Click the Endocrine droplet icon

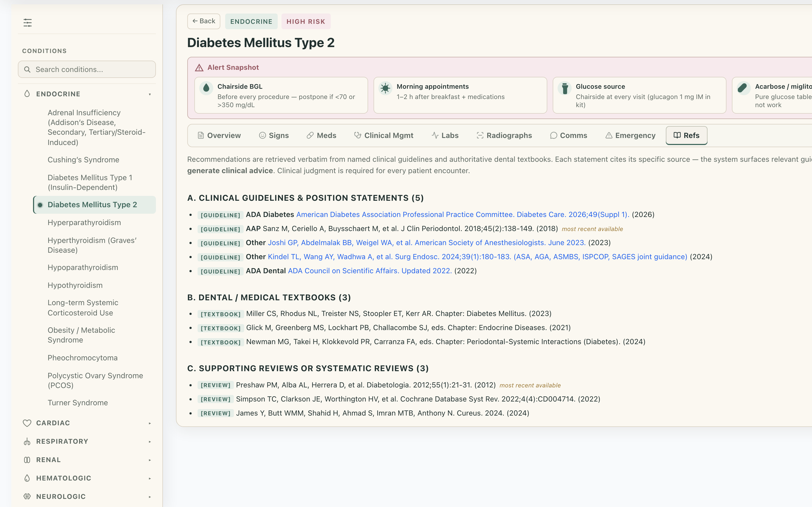point(27,94)
